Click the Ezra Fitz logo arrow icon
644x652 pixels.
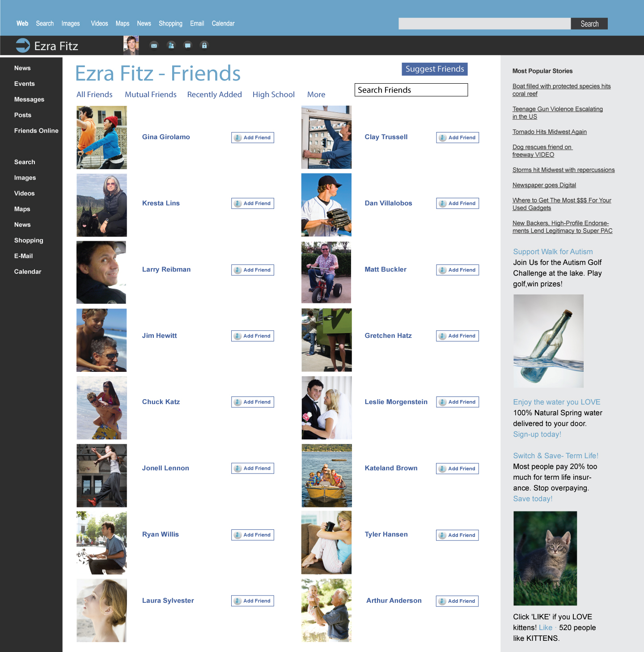click(23, 46)
